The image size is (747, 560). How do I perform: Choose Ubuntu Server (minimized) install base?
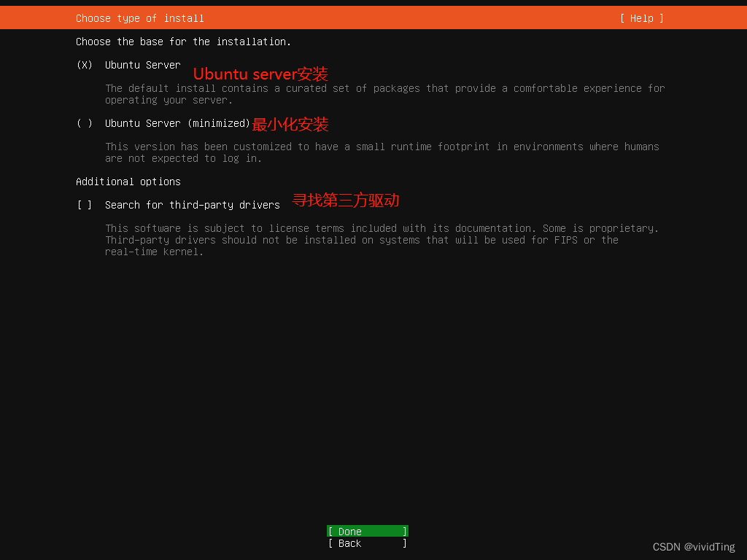pos(84,122)
